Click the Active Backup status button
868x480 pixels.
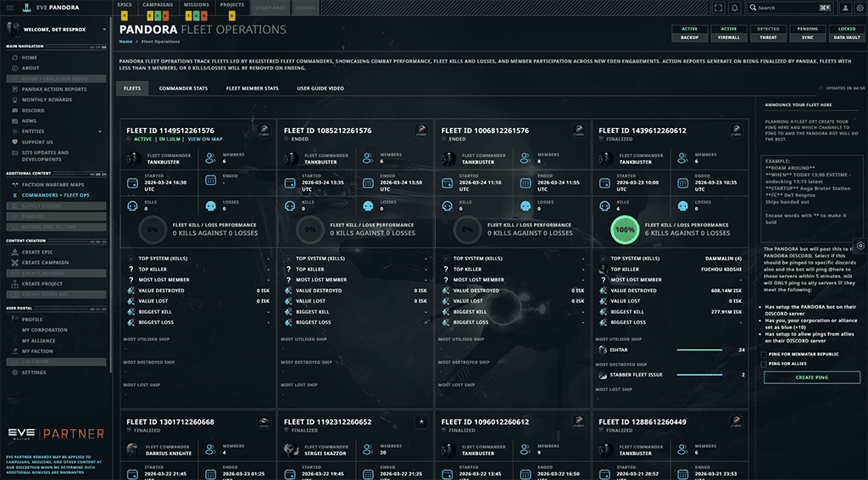[x=689, y=33]
